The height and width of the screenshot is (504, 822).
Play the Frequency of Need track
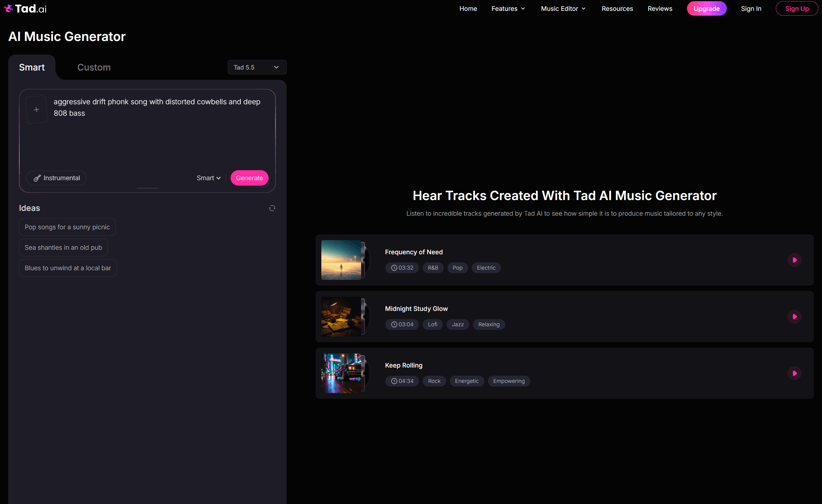pos(794,260)
